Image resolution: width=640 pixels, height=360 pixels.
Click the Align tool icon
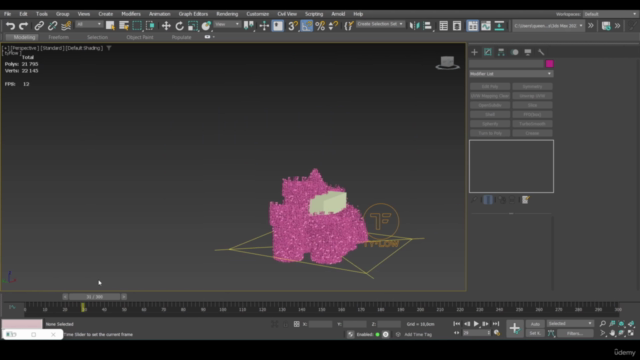(x=427, y=26)
